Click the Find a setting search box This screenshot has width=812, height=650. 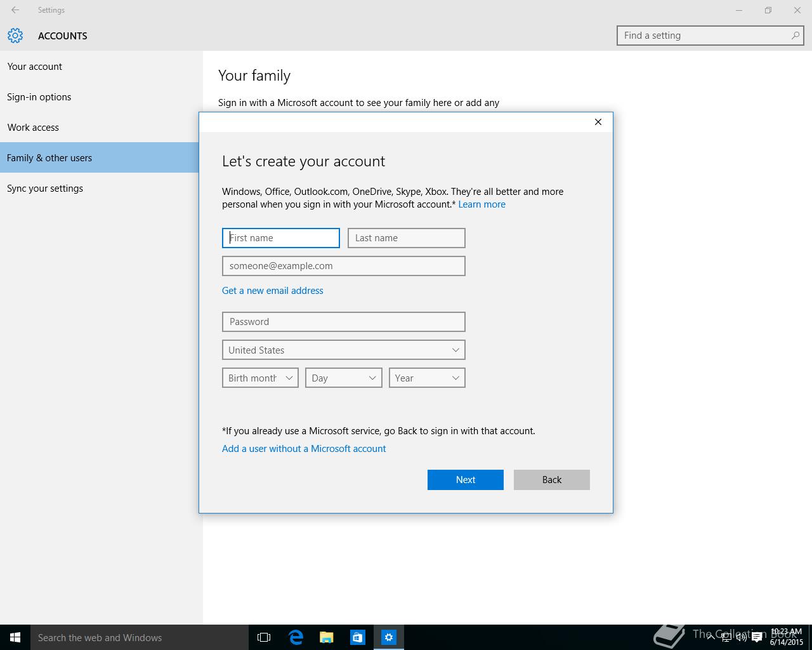(x=710, y=36)
